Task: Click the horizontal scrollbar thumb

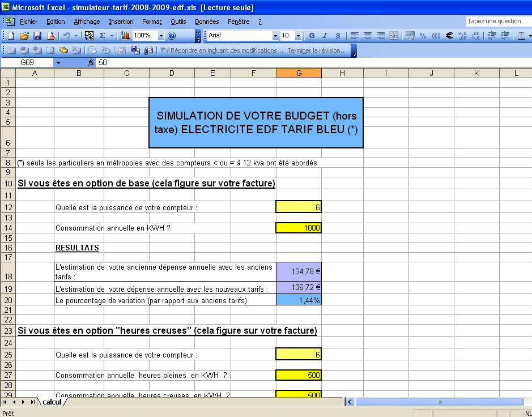Action: click(439, 402)
